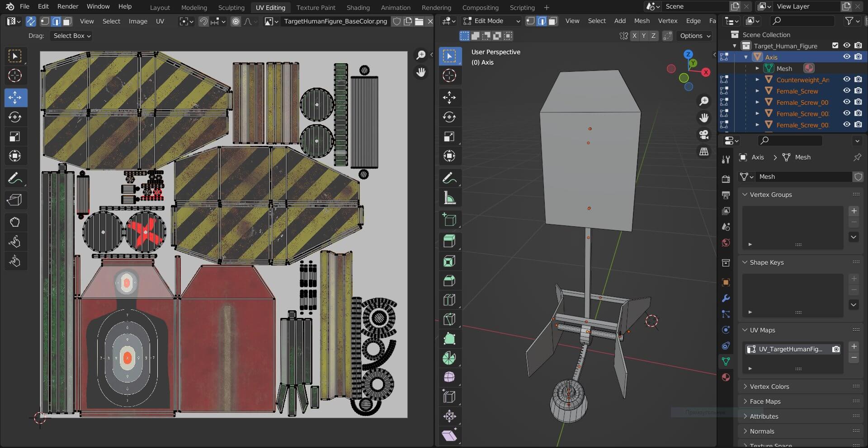The height and width of the screenshot is (448, 868).
Task: Toggle X axis mirror in viewport header
Action: (x=635, y=36)
